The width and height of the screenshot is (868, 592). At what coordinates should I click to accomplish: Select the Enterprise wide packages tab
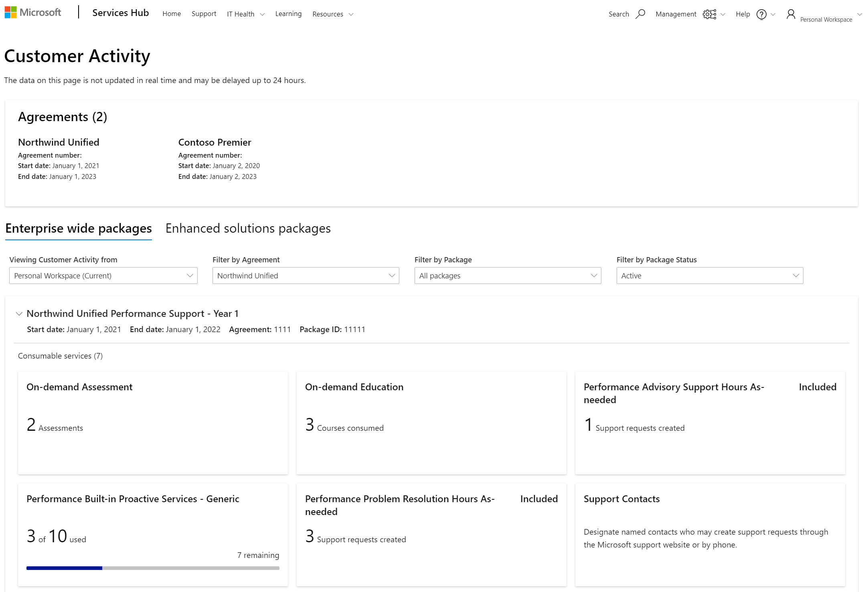78,228
